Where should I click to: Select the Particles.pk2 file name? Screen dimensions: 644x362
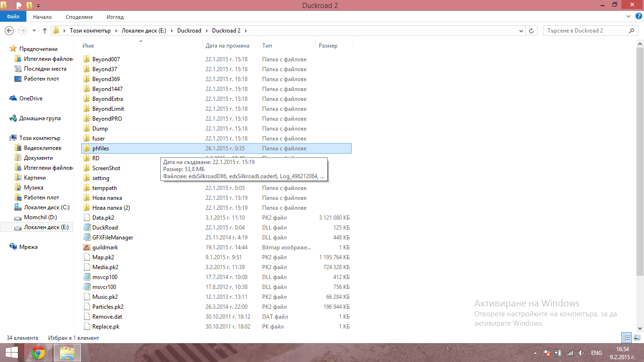107,307
